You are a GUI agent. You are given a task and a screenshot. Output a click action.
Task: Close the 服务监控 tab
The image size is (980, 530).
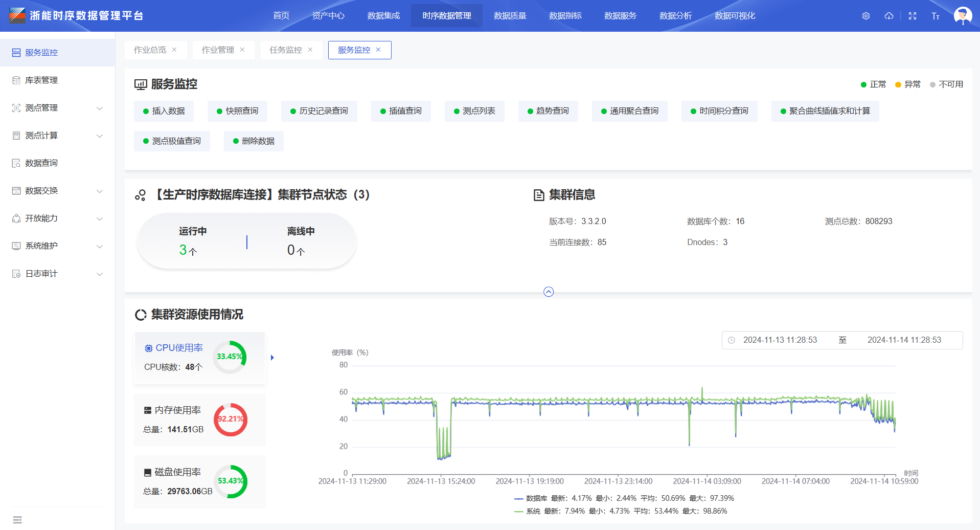378,50
